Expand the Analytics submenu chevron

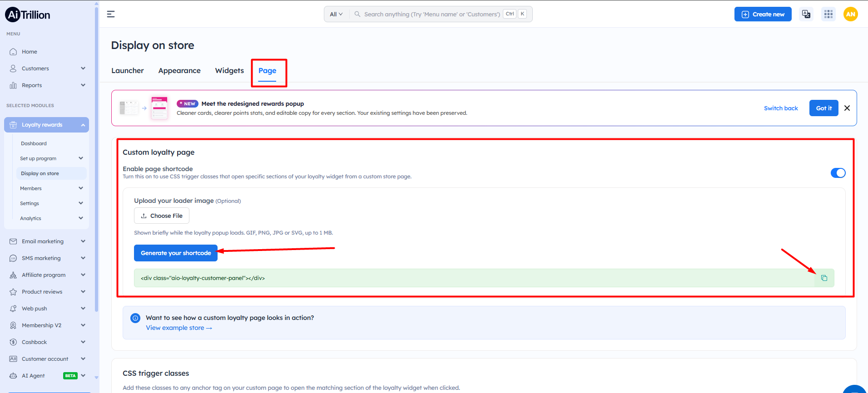81,218
